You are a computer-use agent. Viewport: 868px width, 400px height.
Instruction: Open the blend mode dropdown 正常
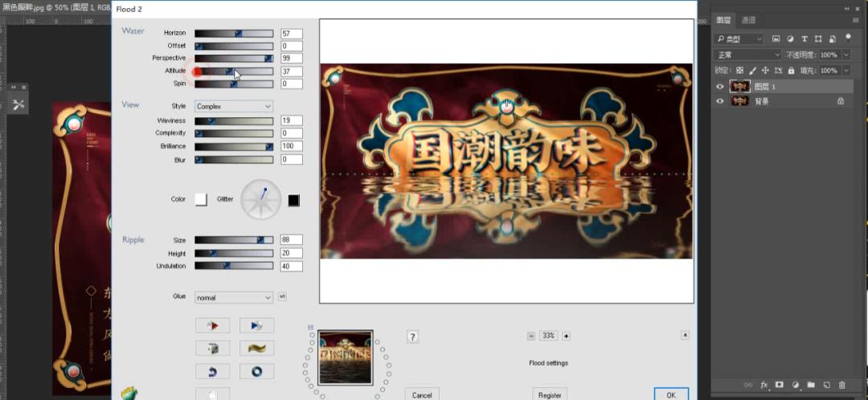coord(747,55)
